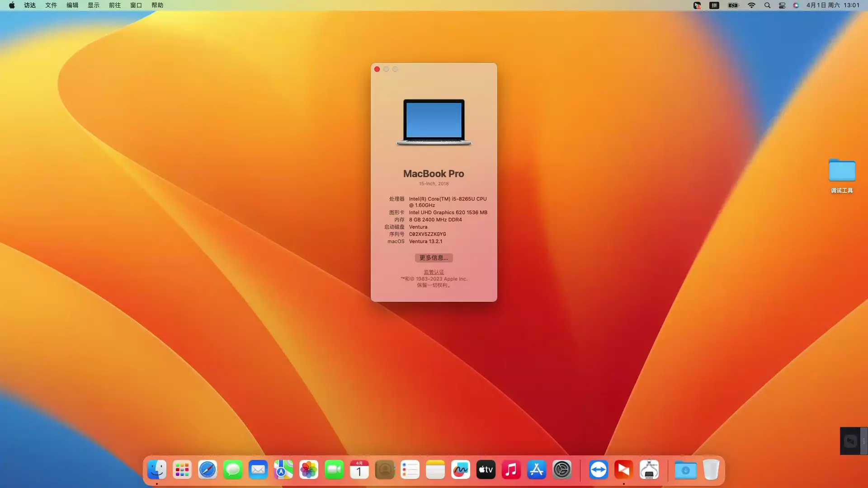Open the date and time notification panel
The height and width of the screenshot is (488, 868).
[x=833, y=5]
